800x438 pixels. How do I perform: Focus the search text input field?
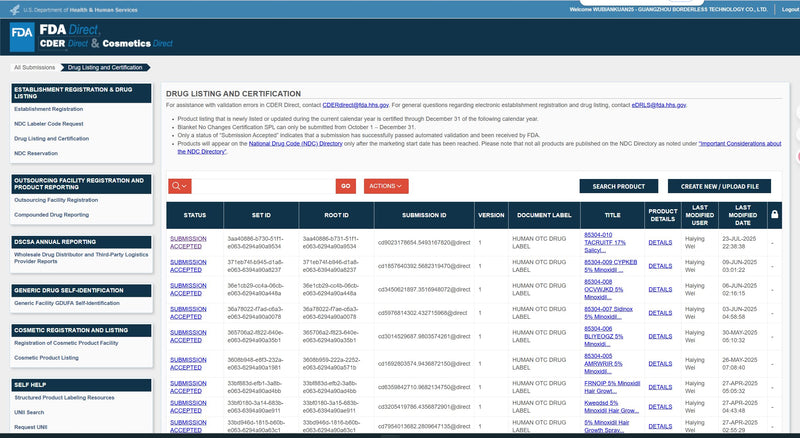[263, 186]
